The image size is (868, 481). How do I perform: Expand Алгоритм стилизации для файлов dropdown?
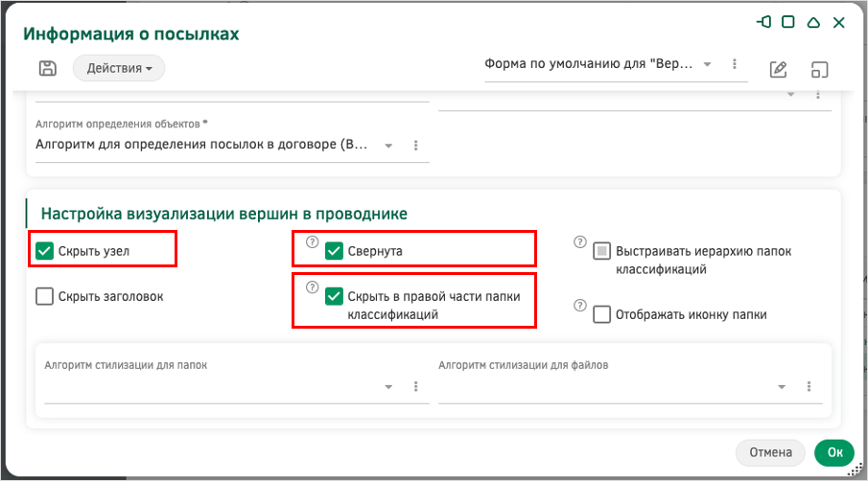pyautogui.click(x=782, y=386)
